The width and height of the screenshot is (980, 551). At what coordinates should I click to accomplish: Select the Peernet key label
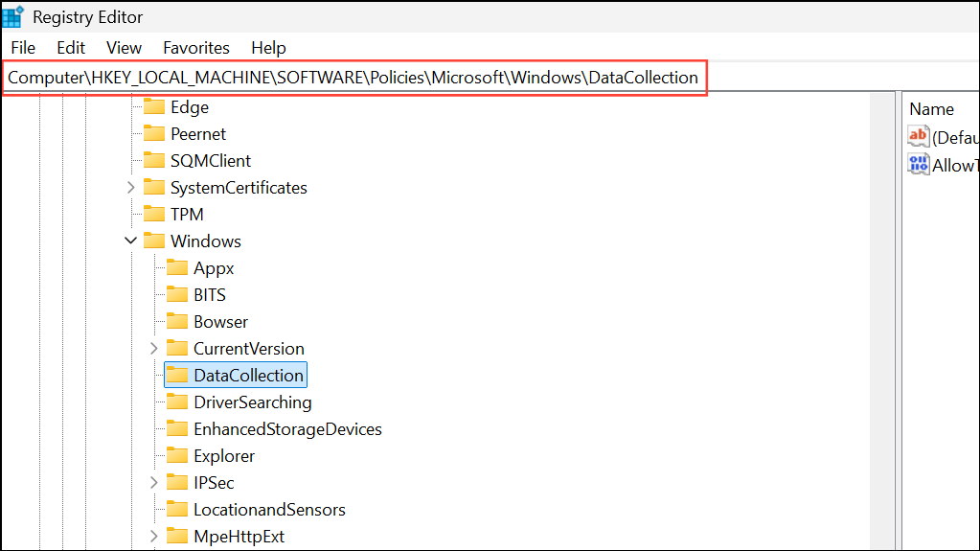(x=198, y=134)
